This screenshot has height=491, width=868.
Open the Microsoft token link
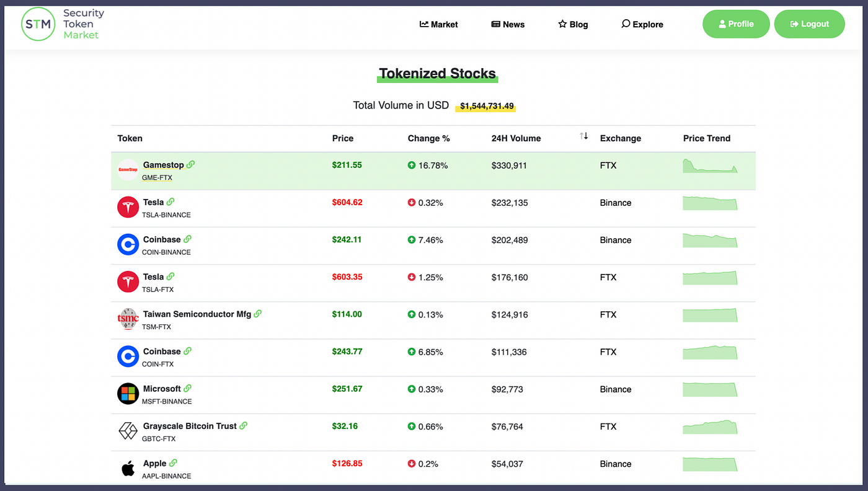pos(162,388)
